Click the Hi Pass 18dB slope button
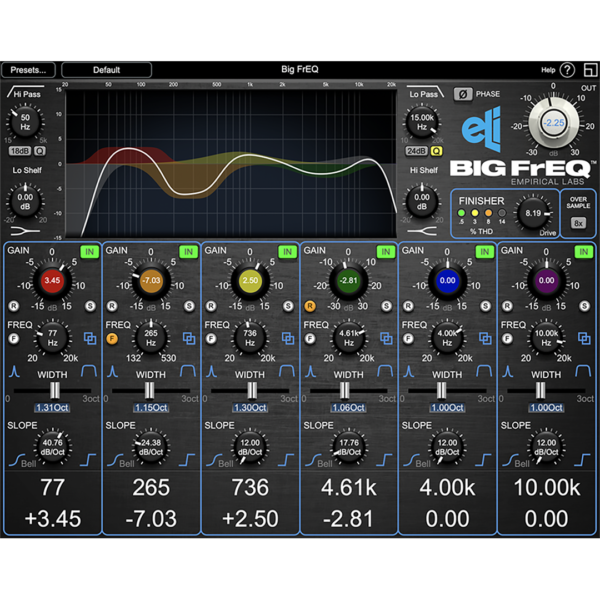Image resolution: width=600 pixels, height=600 pixels. click(20, 151)
